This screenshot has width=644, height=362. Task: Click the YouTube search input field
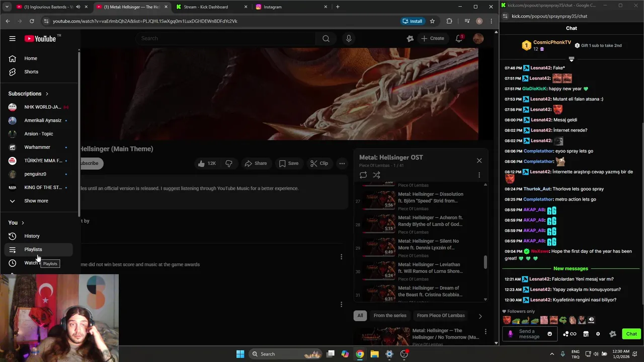pyautogui.click(x=225, y=38)
